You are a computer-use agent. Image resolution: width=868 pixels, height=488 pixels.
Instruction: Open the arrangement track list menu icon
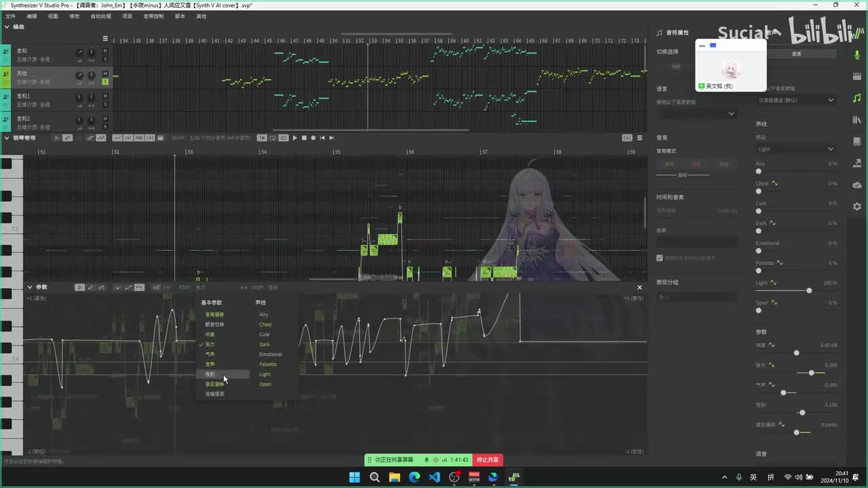coord(105,39)
